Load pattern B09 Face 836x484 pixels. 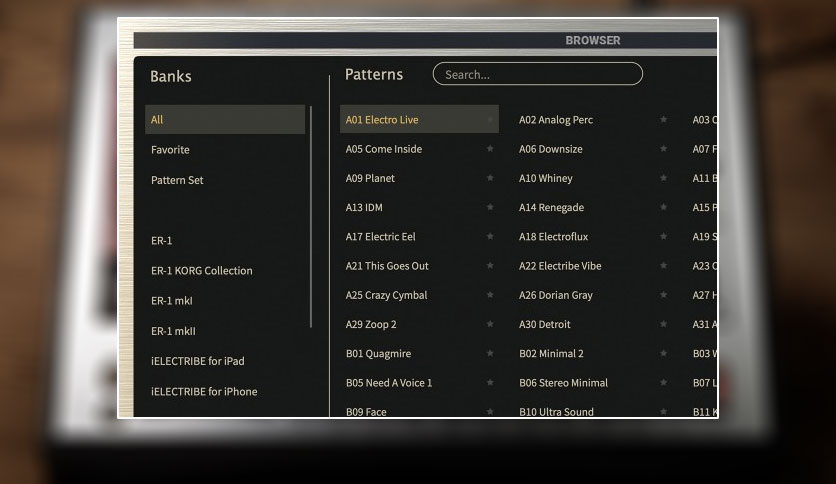366,412
